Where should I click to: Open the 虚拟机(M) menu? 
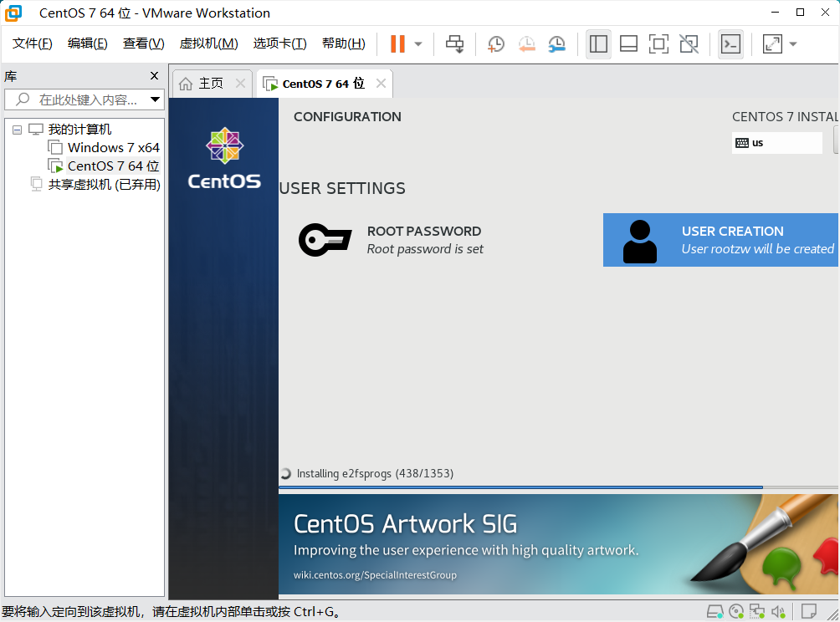(208, 43)
